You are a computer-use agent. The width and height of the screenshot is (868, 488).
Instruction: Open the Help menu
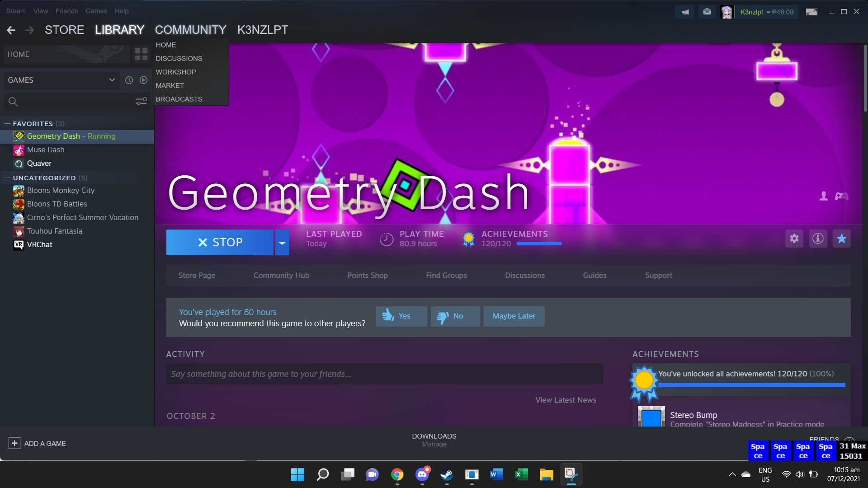[x=122, y=11]
